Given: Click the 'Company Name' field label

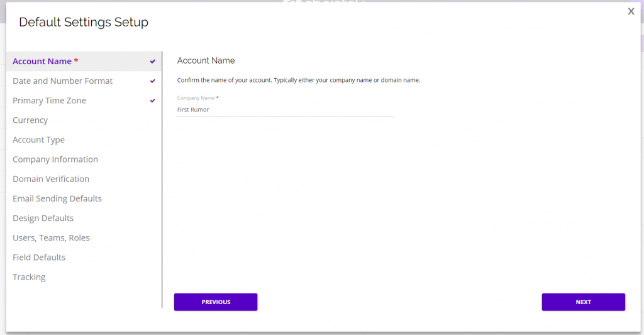Looking at the screenshot, I should pos(196,98).
